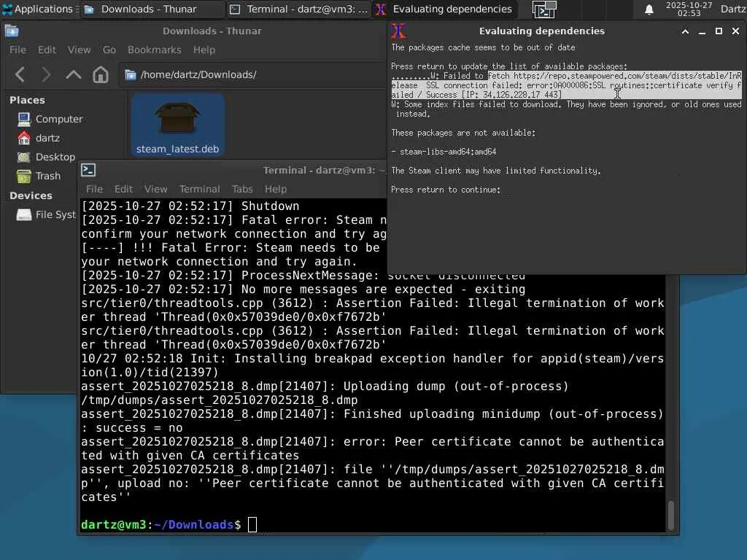Click Places heading in Thunar sidebar
The width and height of the screenshot is (747, 560).
click(x=27, y=100)
